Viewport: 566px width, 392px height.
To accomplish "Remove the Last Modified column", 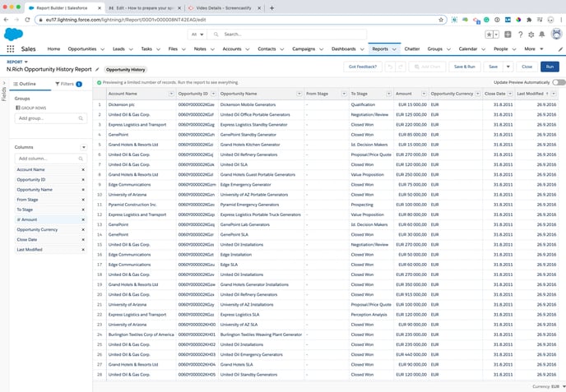I will click(83, 250).
